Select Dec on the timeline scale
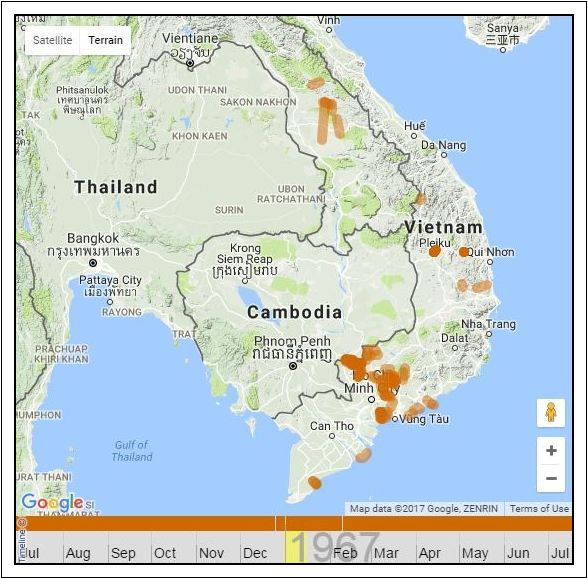The width and height of the screenshot is (588, 579). 255,553
